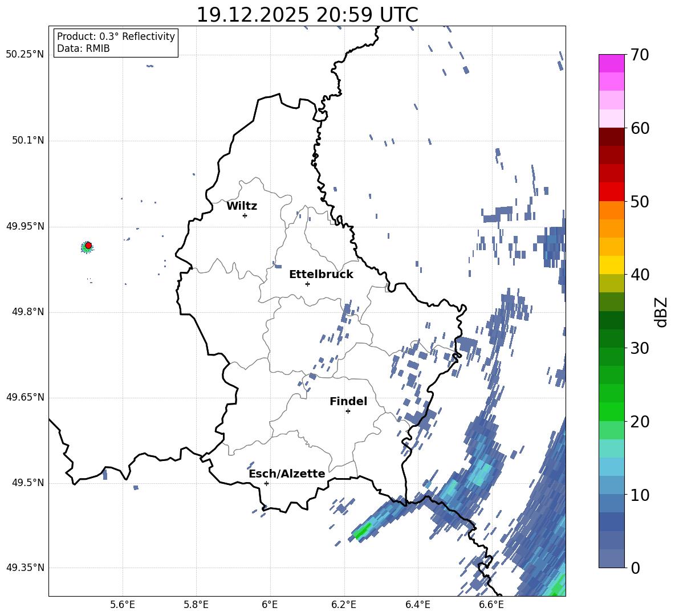Click the latitude label '50.25°N'

point(25,55)
